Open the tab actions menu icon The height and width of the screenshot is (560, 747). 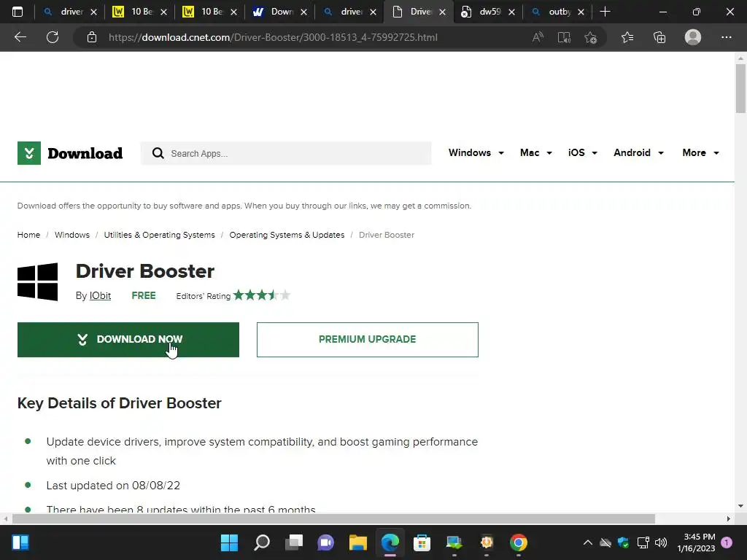18,12
